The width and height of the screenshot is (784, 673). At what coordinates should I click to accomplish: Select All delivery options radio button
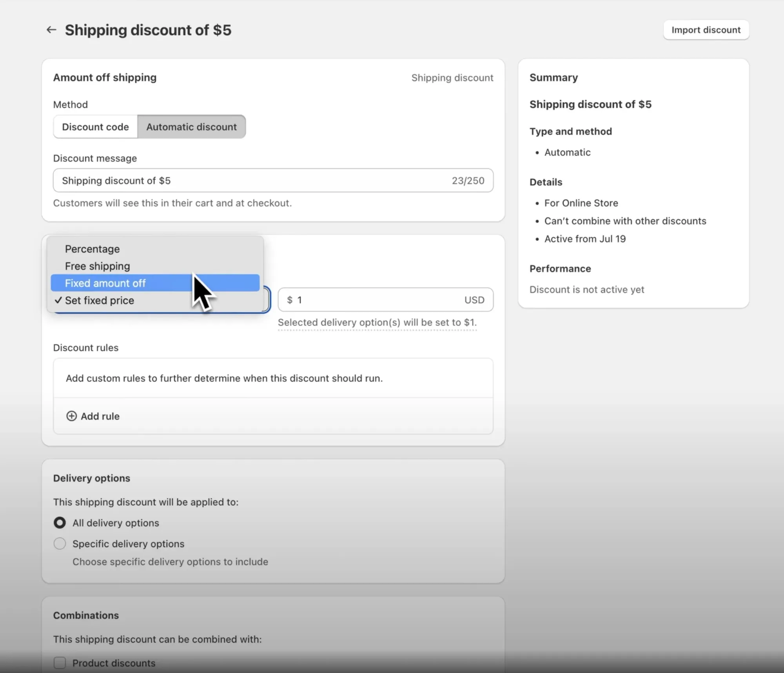(x=60, y=523)
